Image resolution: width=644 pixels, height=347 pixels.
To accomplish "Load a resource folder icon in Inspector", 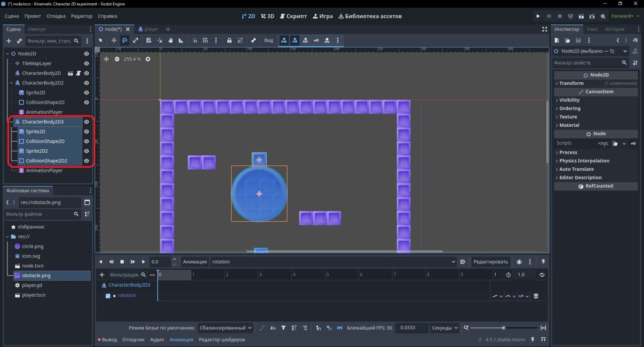I will (x=567, y=40).
